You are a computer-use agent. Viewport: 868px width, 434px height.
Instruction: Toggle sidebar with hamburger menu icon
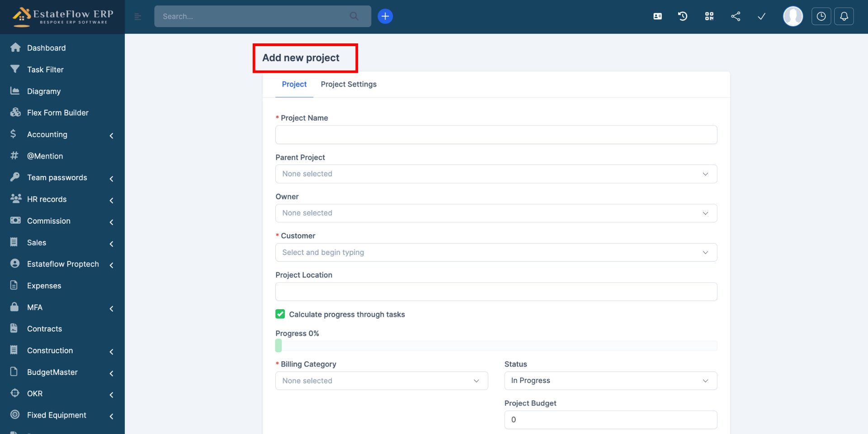tap(138, 17)
